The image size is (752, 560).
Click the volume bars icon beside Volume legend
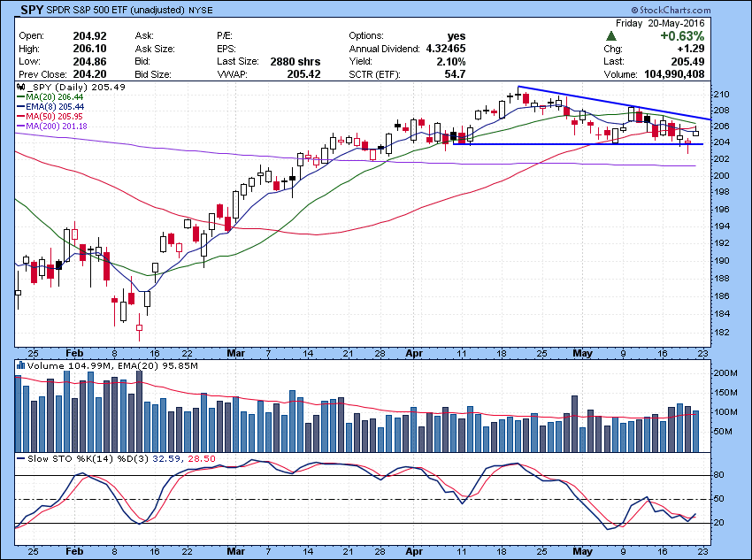point(20,366)
